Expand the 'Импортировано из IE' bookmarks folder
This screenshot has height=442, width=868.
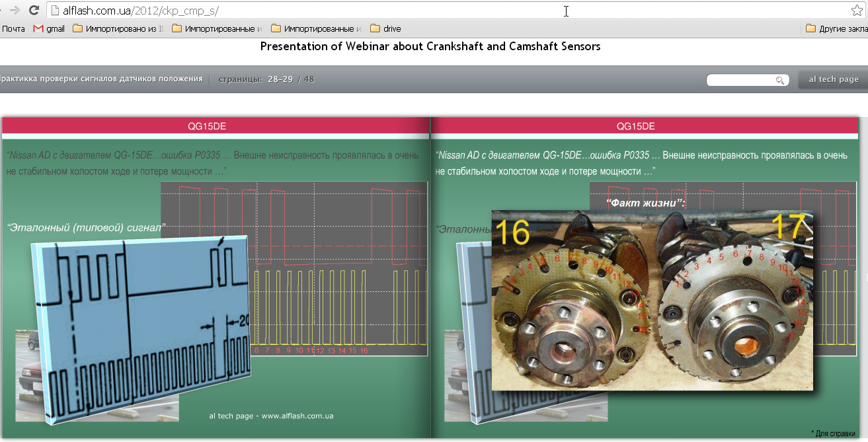coord(118,28)
